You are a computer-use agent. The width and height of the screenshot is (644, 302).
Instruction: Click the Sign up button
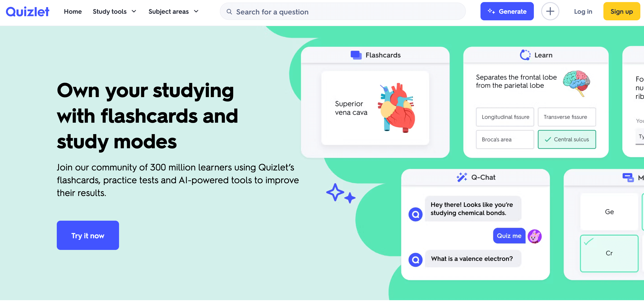coord(621,11)
